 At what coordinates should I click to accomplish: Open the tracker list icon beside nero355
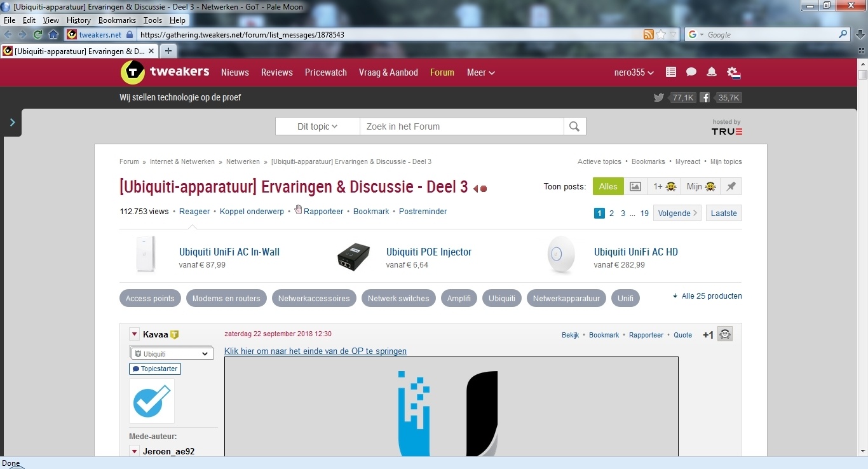click(x=671, y=72)
